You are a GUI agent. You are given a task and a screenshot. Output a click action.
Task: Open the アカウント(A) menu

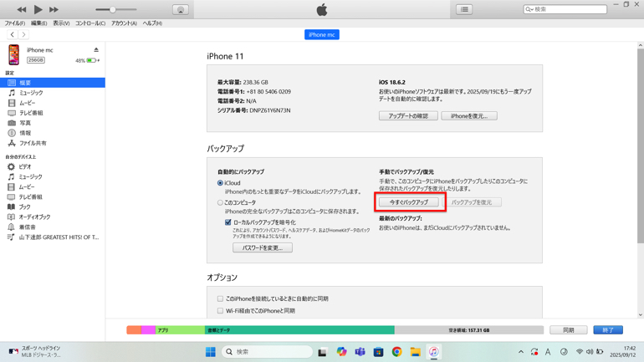click(x=124, y=23)
